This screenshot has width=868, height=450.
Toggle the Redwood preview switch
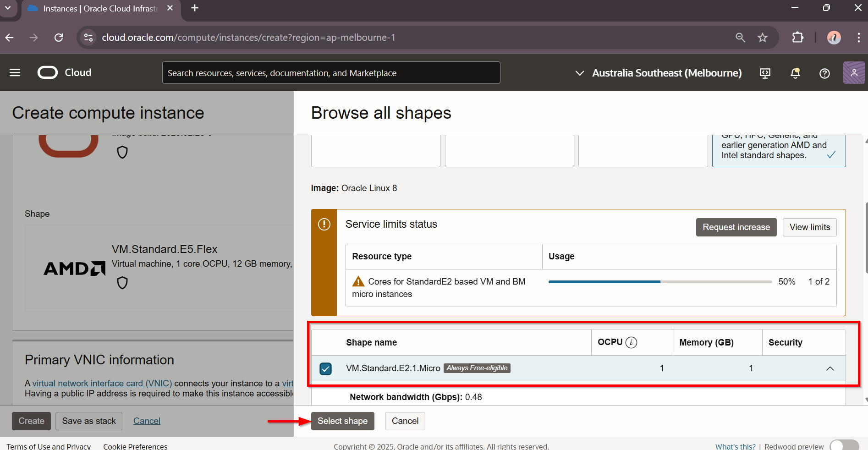tap(844, 446)
